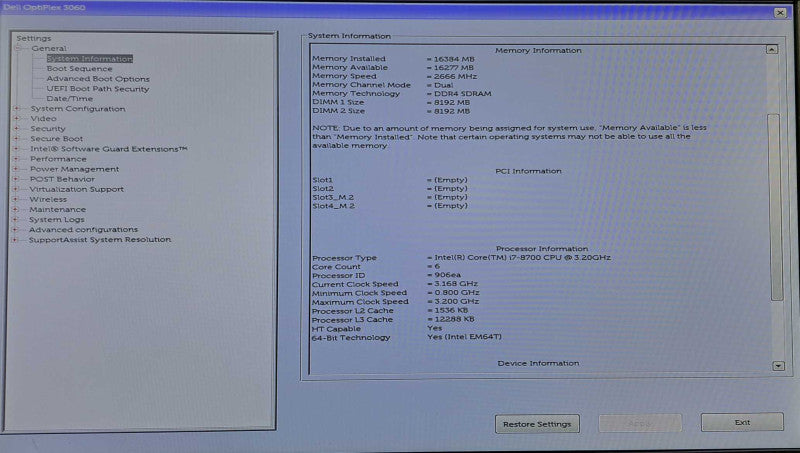800x453 pixels.
Task: Select SupportAssist System Resolution label
Action: (x=100, y=240)
